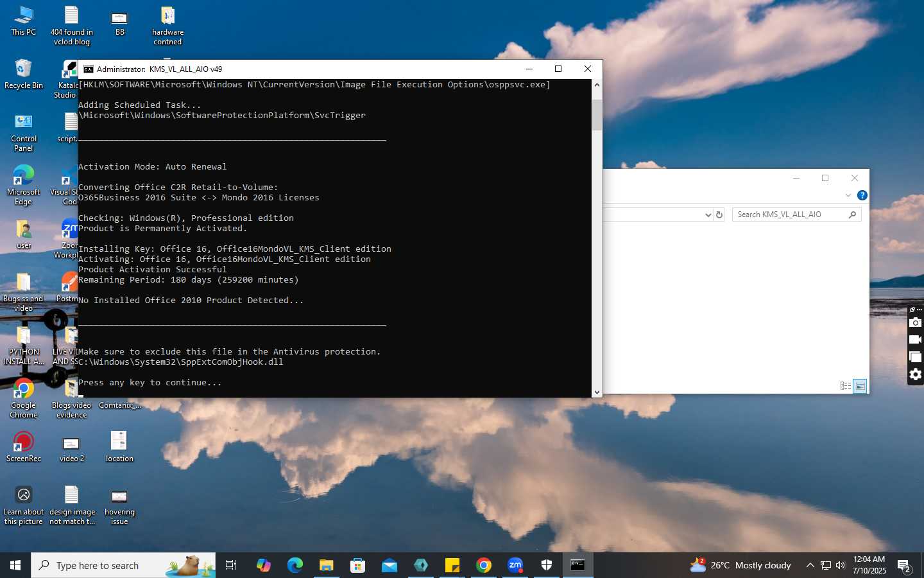Select the Microsoft Edge desktop shortcut
This screenshot has width=924, height=578.
[24, 186]
